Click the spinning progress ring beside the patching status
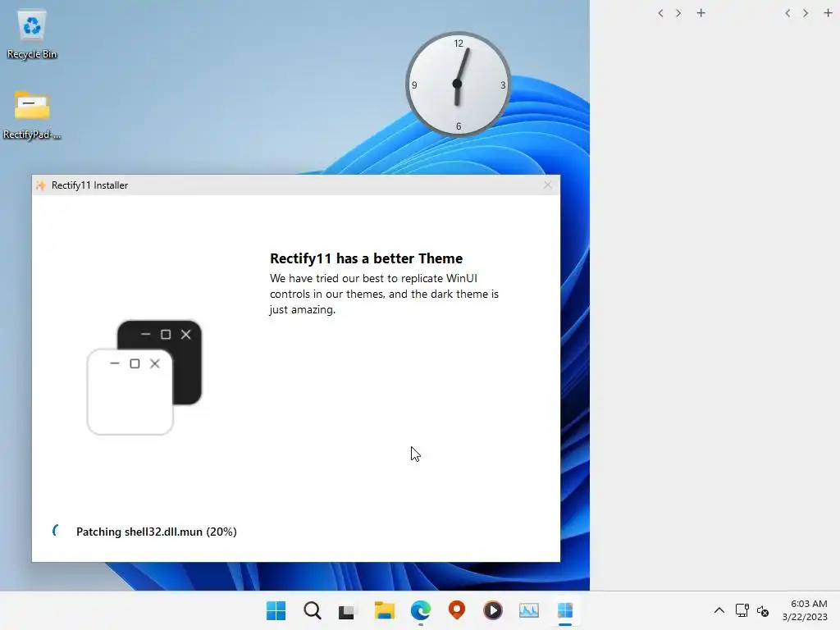The height and width of the screenshot is (630, 840). tap(57, 531)
